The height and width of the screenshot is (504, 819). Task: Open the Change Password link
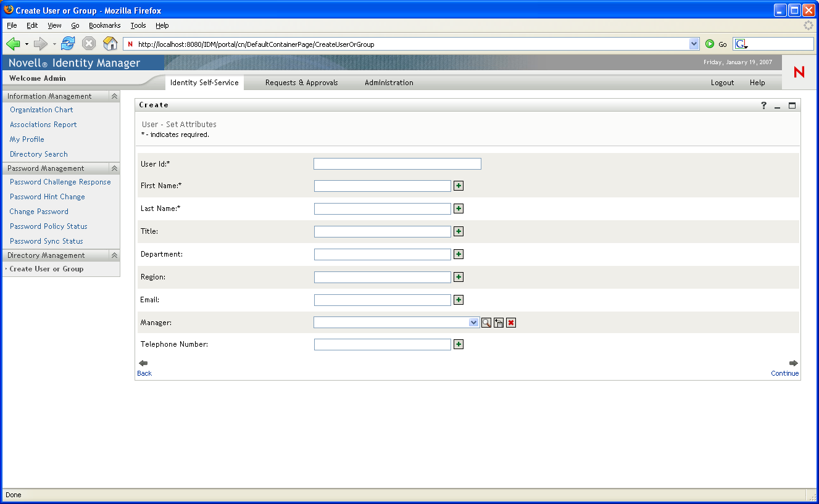click(39, 212)
